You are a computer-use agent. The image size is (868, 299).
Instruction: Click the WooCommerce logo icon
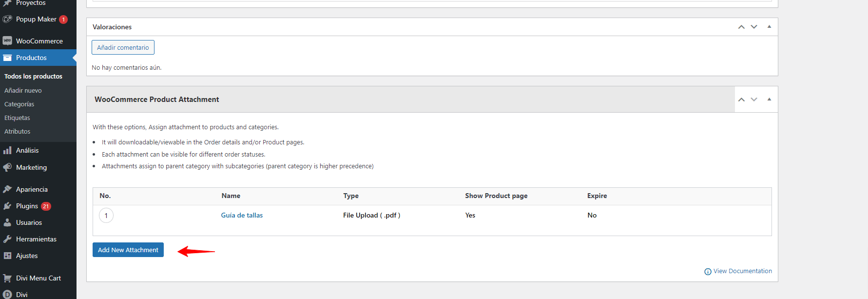coord(7,41)
